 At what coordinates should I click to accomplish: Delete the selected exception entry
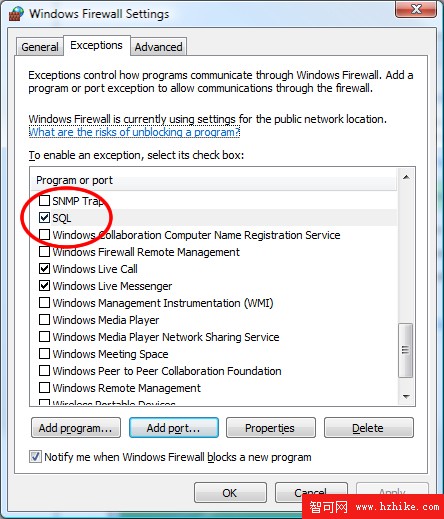368,428
